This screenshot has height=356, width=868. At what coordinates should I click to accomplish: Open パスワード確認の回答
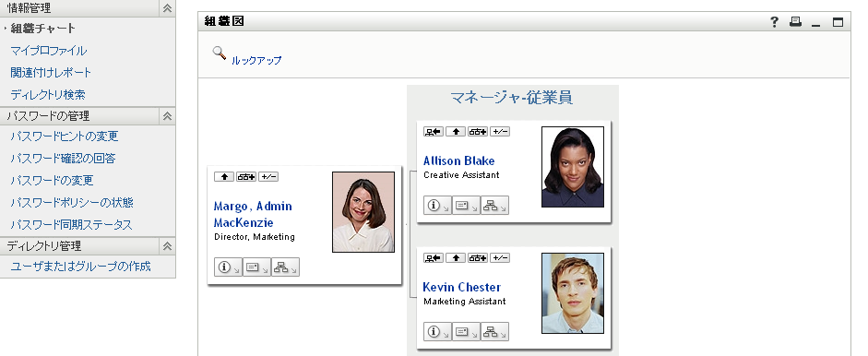[63, 159]
